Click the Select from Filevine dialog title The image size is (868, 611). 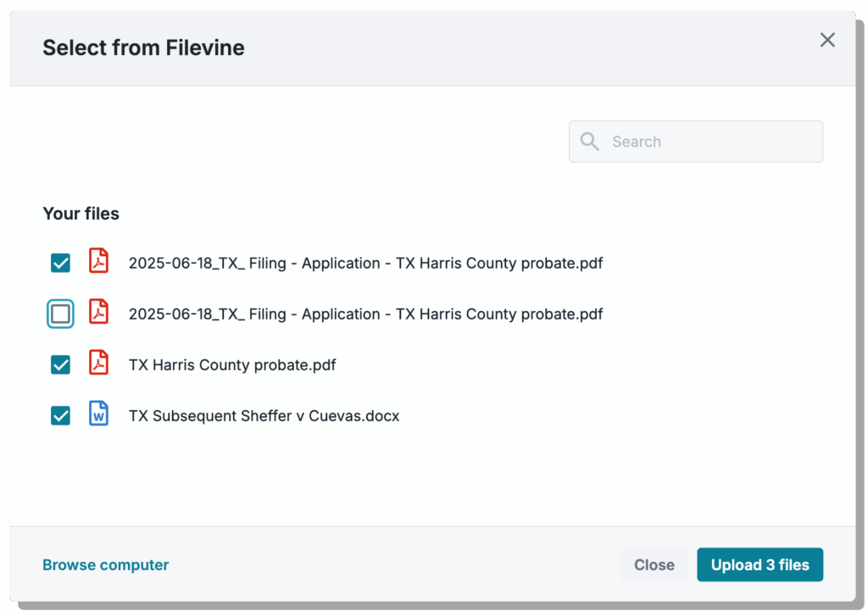click(x=143, y=48)
